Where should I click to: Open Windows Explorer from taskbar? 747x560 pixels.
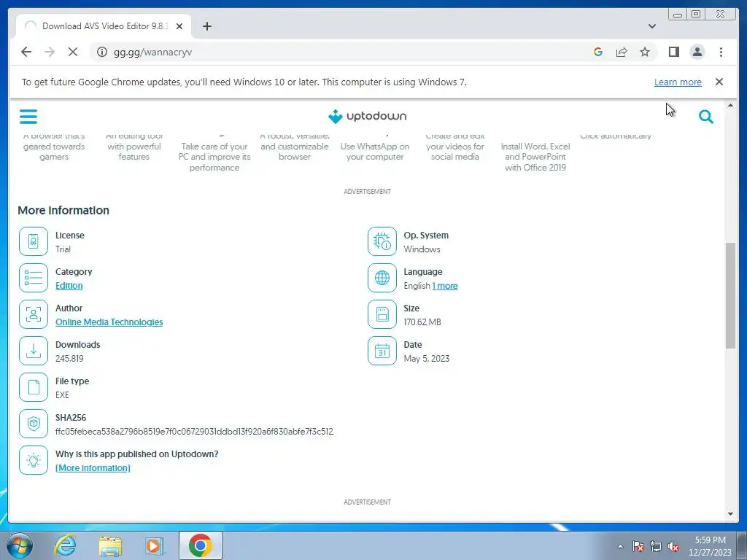pos(110,545)
